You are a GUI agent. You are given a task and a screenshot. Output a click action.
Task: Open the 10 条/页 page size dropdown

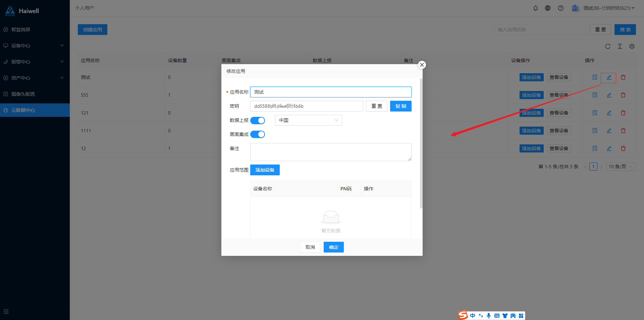click(x=621, y=167)
